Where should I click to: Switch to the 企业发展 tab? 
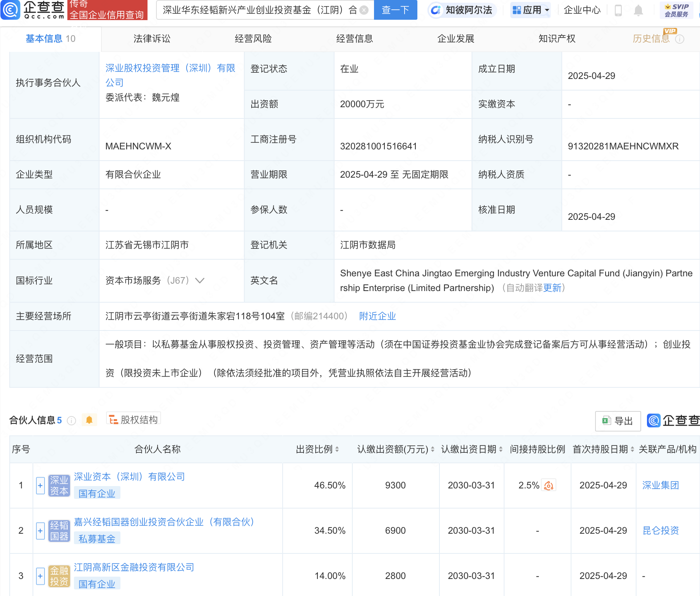point(456,39)
